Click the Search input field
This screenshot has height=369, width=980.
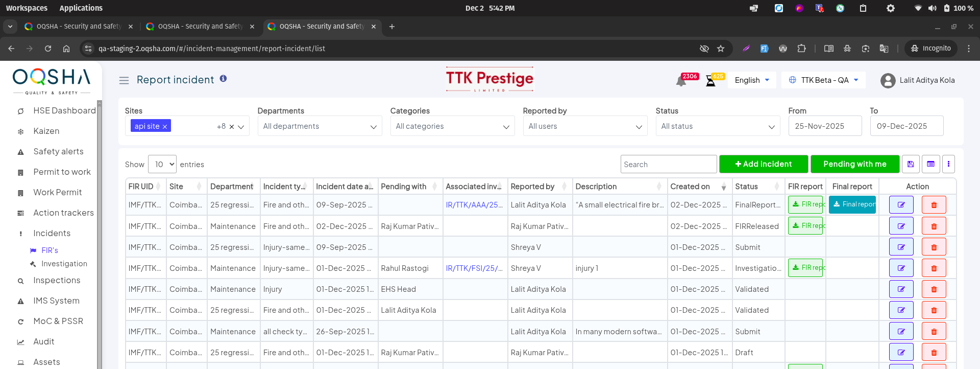668,164
